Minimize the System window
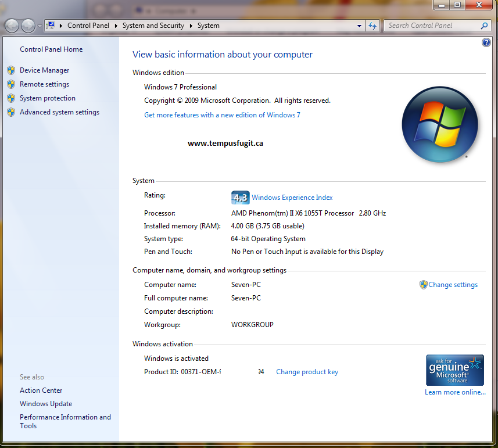This screenshot has height=448, width=498. (x=441, y=5)
